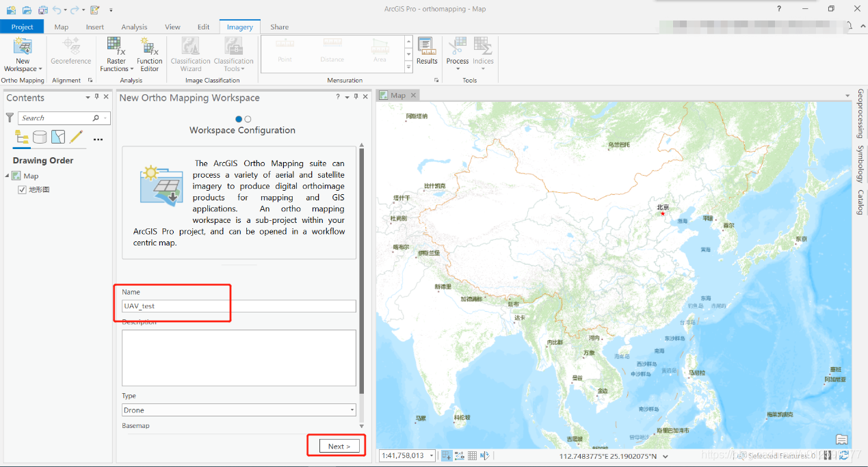The image size is (868, 467).
Task: Click the grid icon in map status bar
Action: tap(472, 455)
